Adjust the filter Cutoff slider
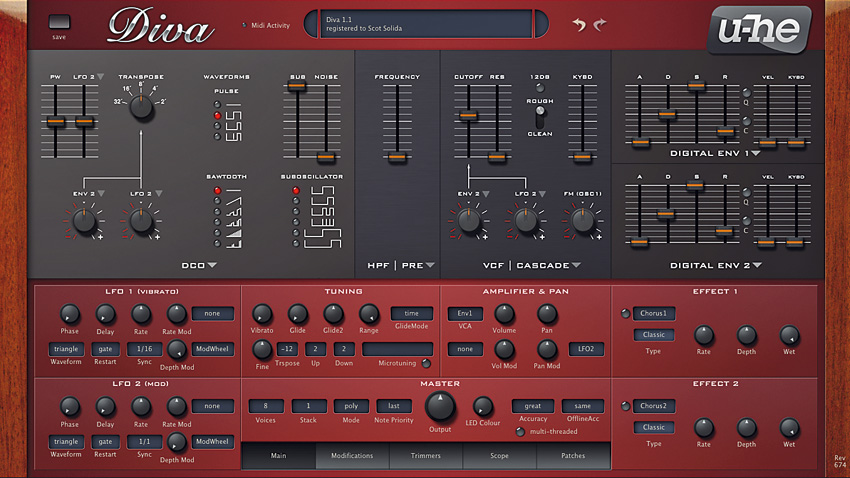850x478 pixels. pyautogui.click(x=468, y=115)
